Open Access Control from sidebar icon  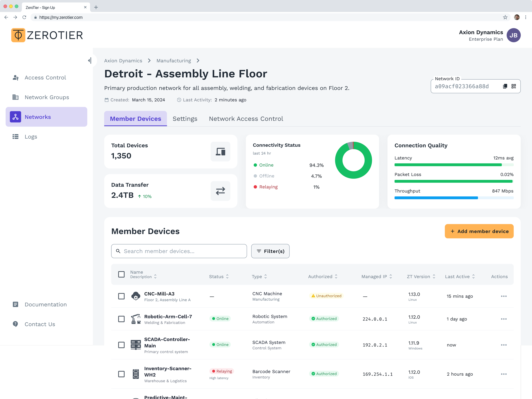(x=16, y=78)
